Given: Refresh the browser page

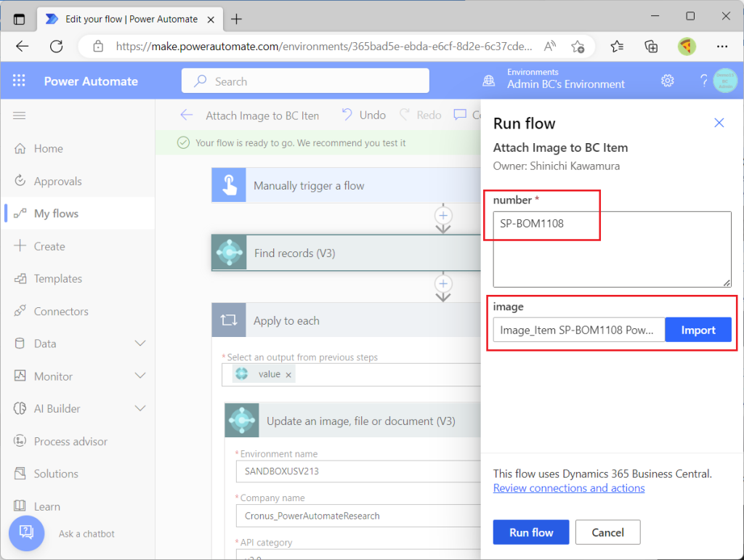Looking at the screenshot, I should pos(57,46).
